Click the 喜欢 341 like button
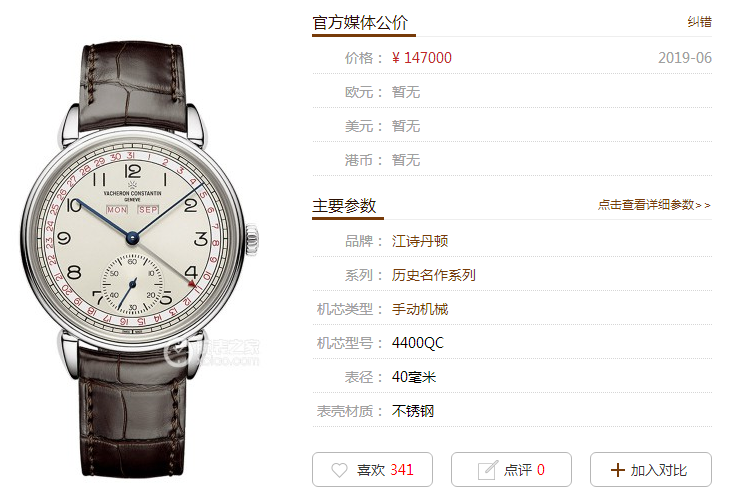Screen dimensions: 732x501 tap(373, 470)
